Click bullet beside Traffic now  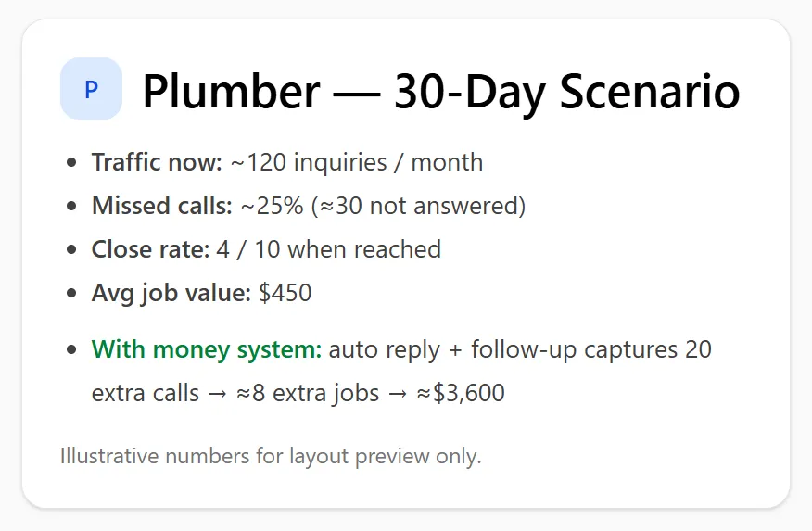pos(72,162)
